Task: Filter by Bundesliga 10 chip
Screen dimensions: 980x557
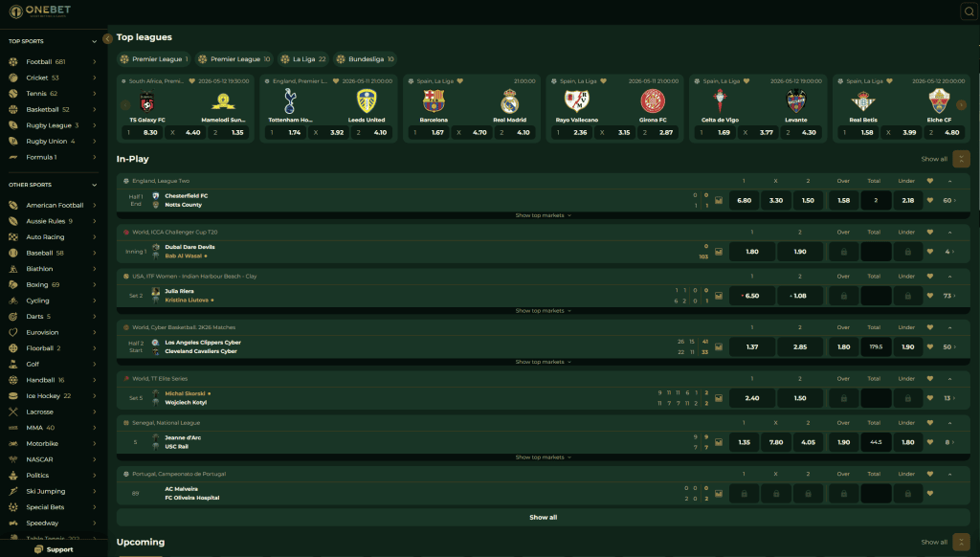Action: tap(365, 59)
